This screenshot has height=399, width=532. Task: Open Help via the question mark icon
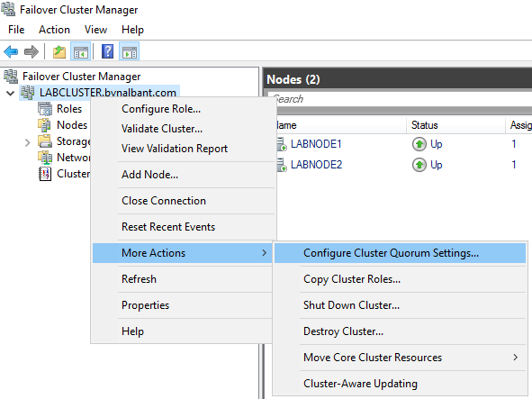point(107,51)
